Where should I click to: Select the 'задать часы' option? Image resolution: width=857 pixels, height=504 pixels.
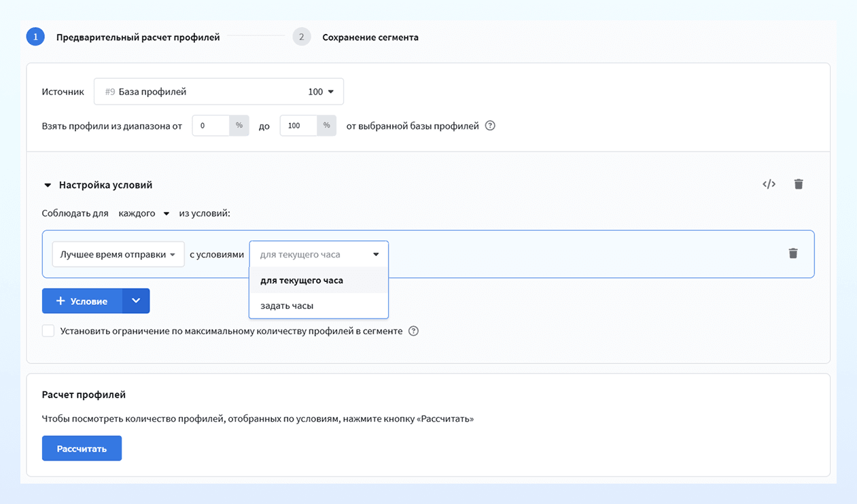[x=319, y=306]
